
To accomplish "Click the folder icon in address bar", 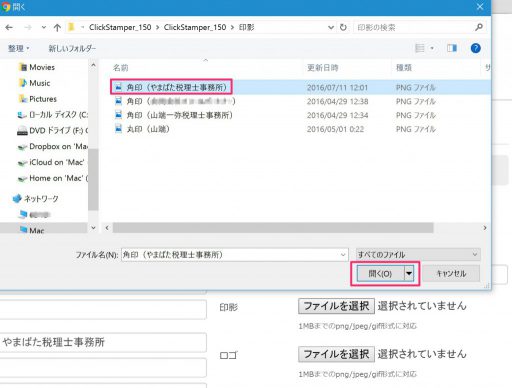I will tap(71, 27).
